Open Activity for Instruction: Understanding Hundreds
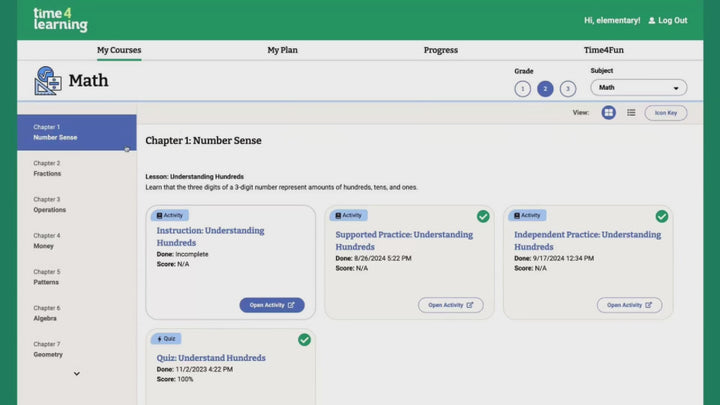The image size is (720, 405). 272,305
